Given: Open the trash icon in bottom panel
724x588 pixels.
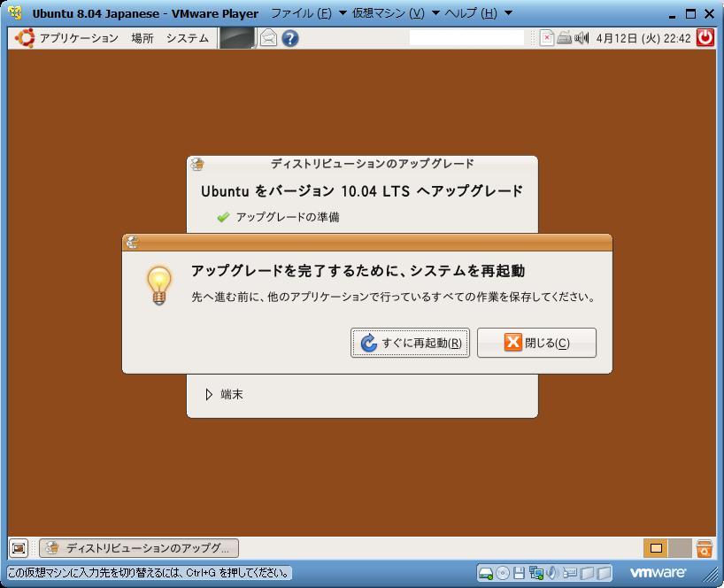Looking at the screenshot, I should coord(705,548).
